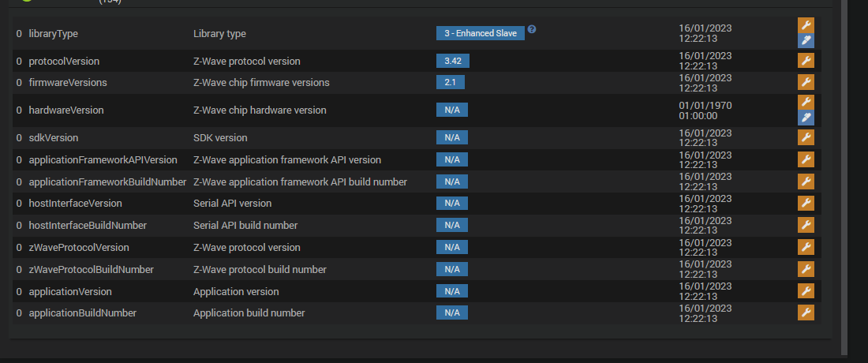The height and width of the screenshot is (363, 868).
Task: Select the wrench icon for sdkVersion row
Action: [x=806, y=137]
